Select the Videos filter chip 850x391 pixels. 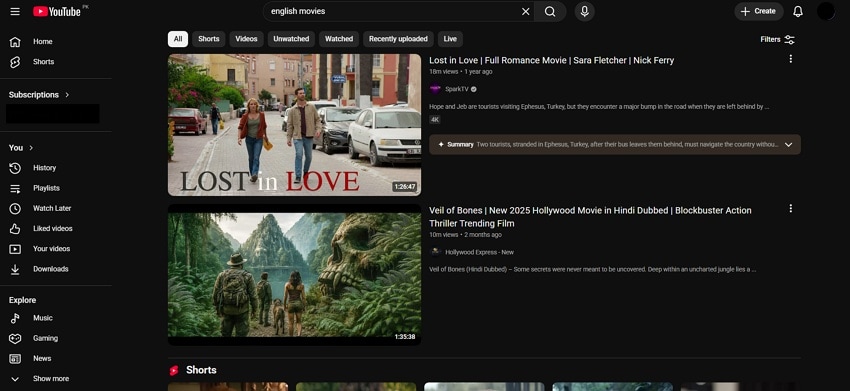[247, 39]
